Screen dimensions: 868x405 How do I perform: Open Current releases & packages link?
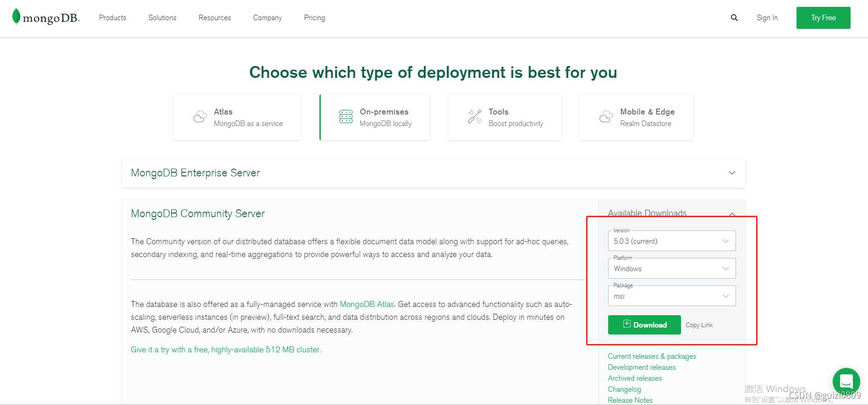click(652, 356)
